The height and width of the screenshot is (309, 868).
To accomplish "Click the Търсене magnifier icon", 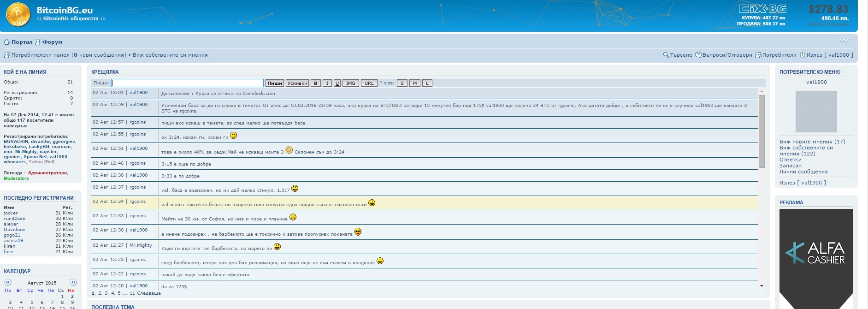I will coord(666,55).
